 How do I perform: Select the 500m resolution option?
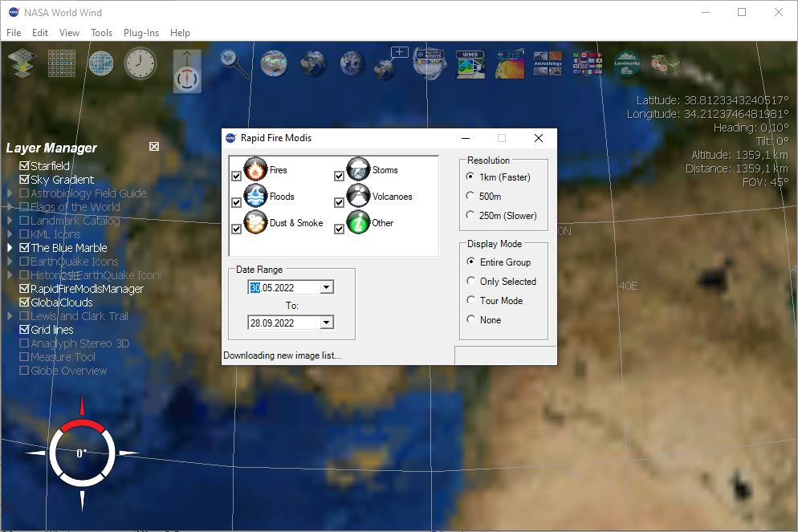470,196
